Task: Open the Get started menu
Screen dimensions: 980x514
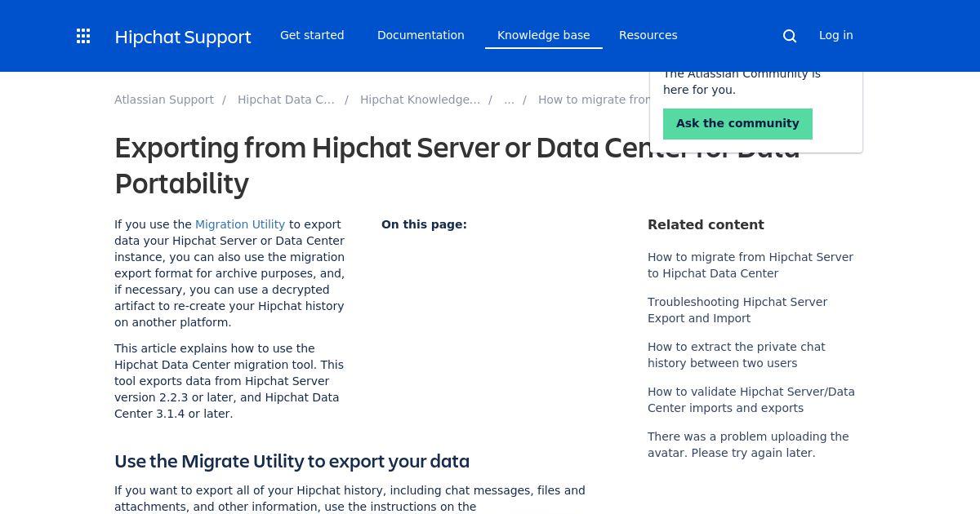Action: (x=312, y=35)
